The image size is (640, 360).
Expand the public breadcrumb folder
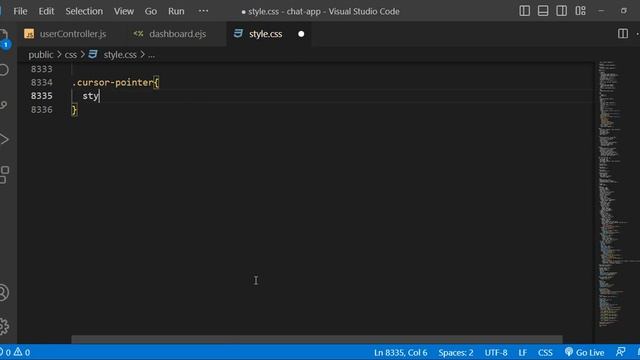pos(40,55)
